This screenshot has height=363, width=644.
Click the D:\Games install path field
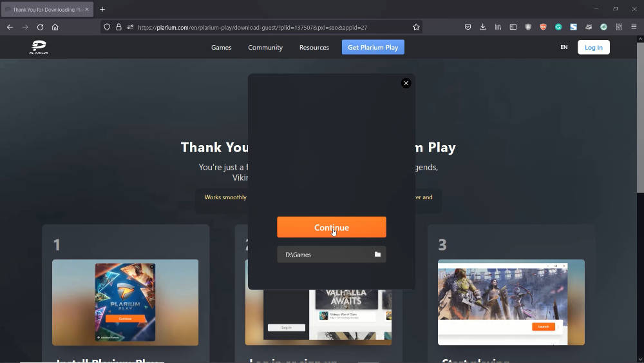coord(332,255)
